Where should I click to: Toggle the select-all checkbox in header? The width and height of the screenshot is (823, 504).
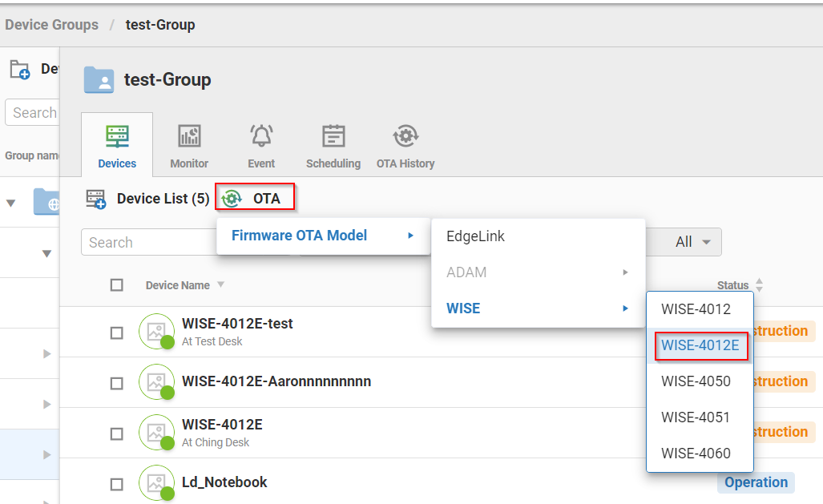coord(117,285)
